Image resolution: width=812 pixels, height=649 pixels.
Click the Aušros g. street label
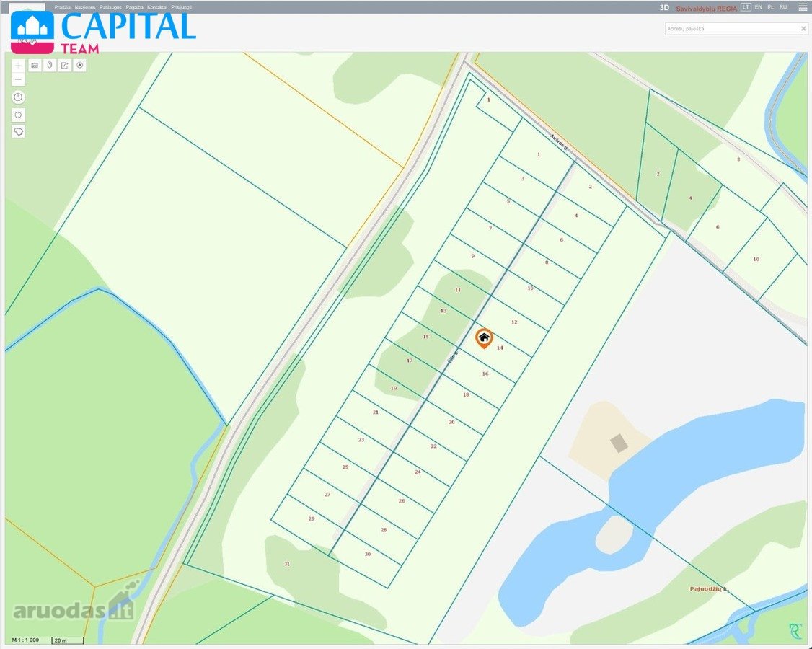[x=559, y=142]
